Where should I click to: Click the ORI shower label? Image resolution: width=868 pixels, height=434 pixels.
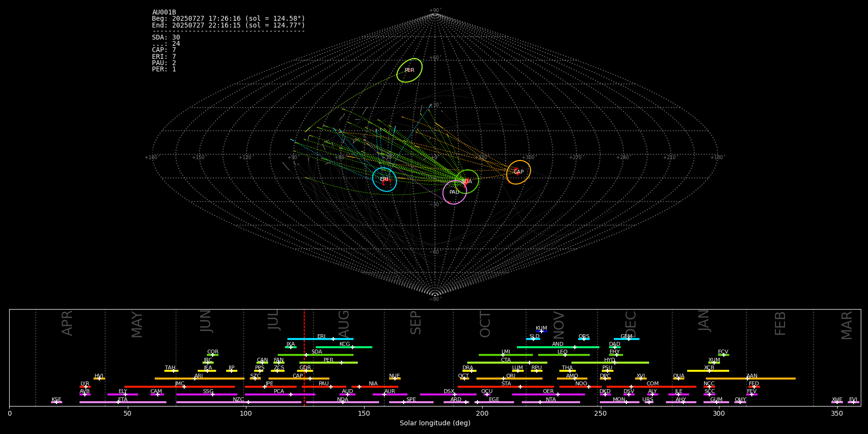511,376
